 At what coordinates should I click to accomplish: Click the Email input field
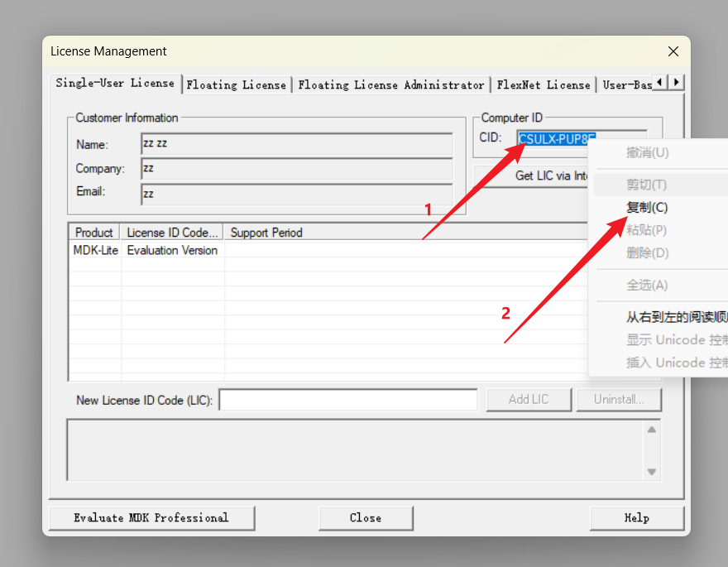click(297, 195)
